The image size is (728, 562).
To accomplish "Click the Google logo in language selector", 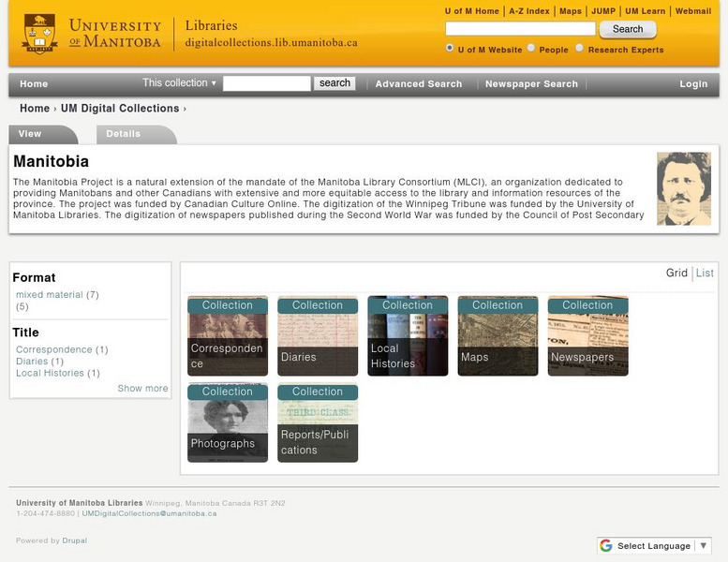I will click(606, 545).
